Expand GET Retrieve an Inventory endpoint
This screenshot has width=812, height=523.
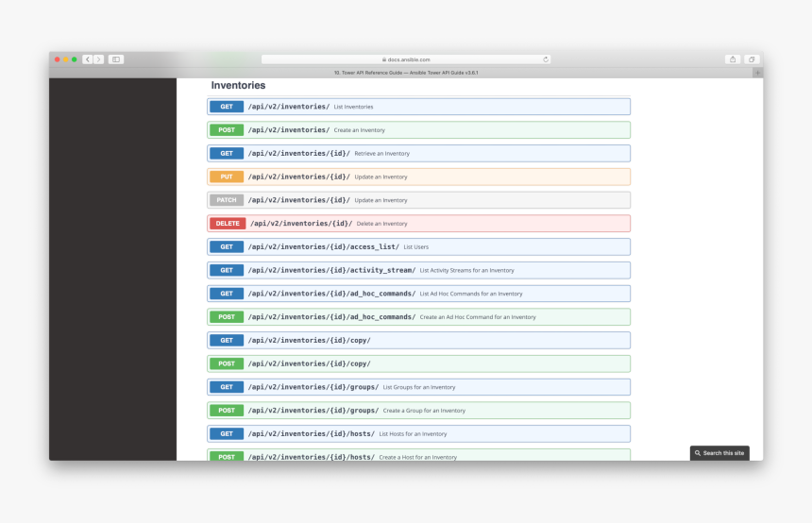click(x=419, y=153)
